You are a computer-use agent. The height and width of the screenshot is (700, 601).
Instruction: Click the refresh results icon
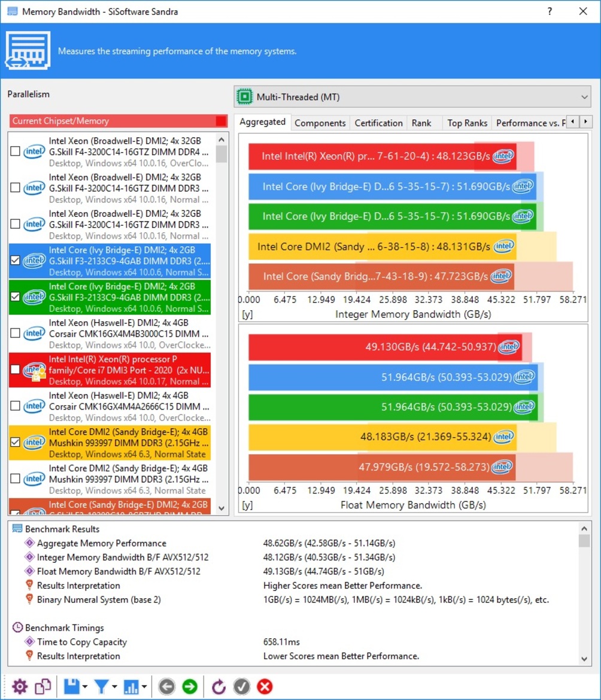coord(218,686)
